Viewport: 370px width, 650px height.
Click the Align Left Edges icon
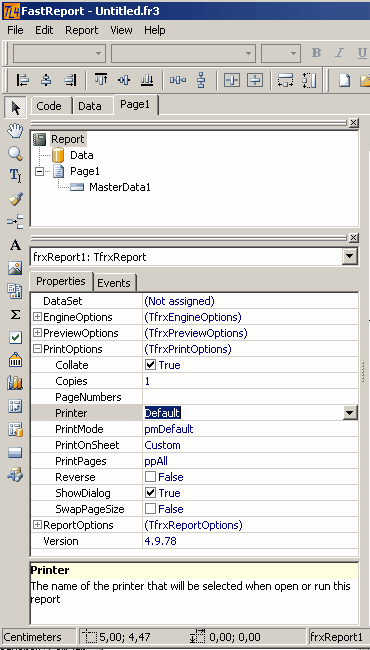click(x=23, y=80)
